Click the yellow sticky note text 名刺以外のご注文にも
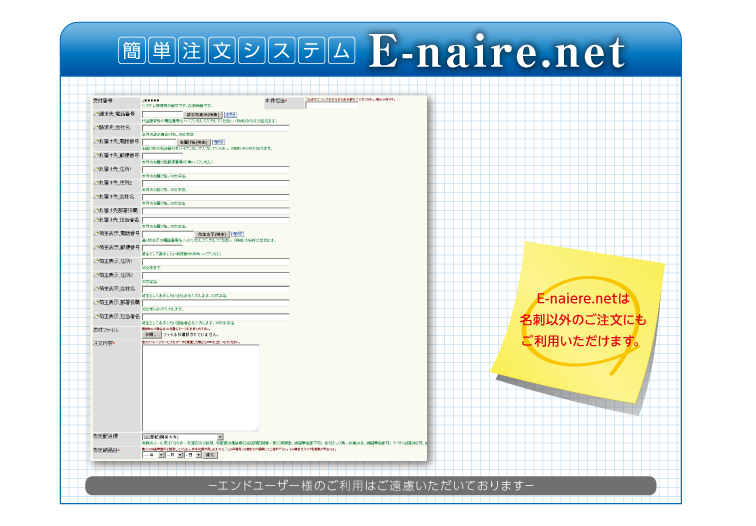This screenshot has height=526, width=756. [x=583, y=320]
